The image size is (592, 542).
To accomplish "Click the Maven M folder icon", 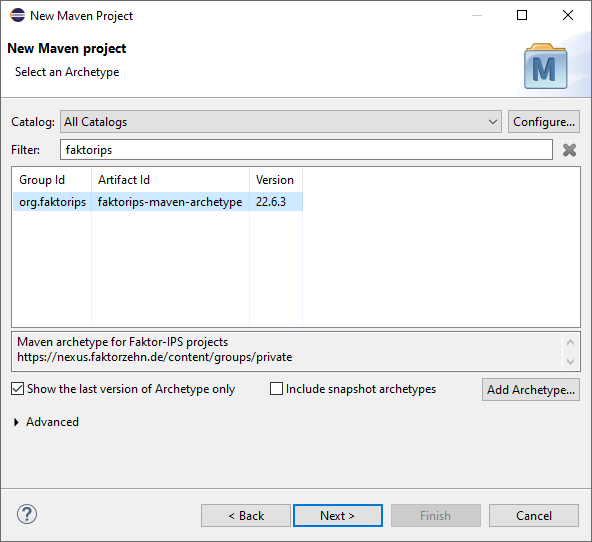I will click(545, 67).
